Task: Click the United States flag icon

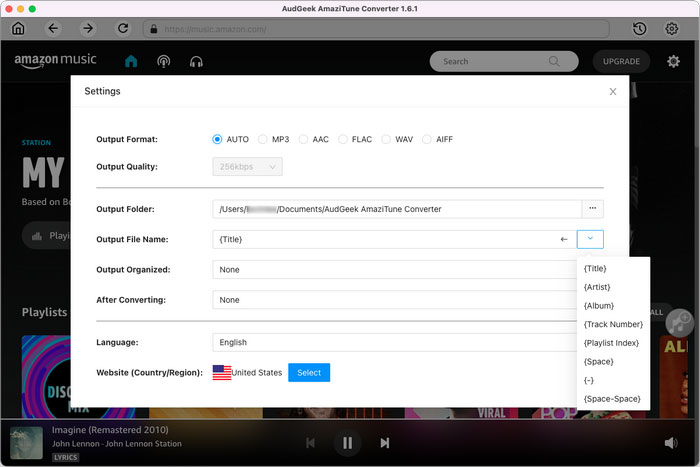Action: pos(221,372)
